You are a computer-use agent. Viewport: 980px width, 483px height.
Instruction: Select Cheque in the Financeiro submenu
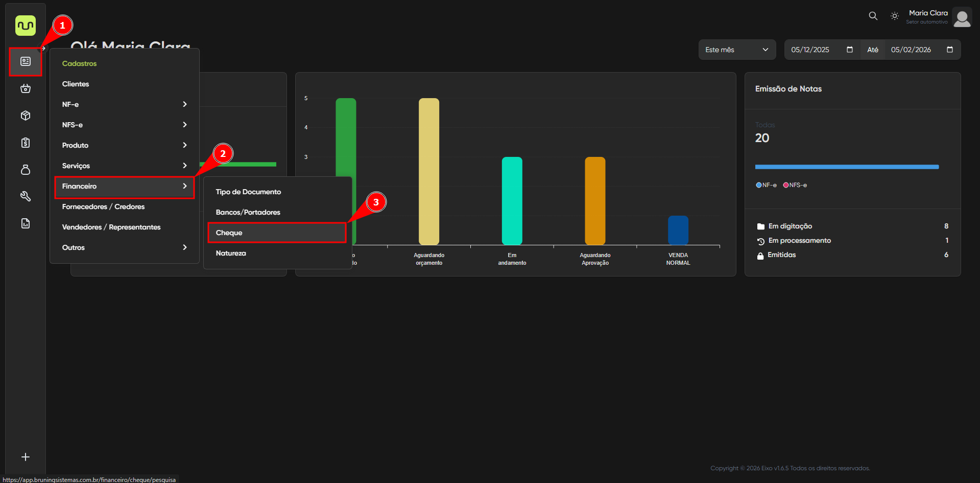pos(277,233)
